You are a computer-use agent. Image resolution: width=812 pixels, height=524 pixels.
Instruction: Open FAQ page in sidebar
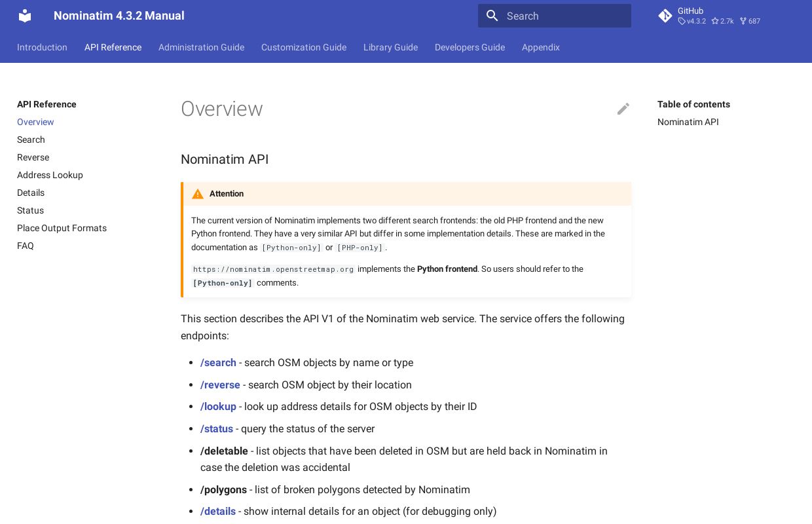tap(26, 246)
